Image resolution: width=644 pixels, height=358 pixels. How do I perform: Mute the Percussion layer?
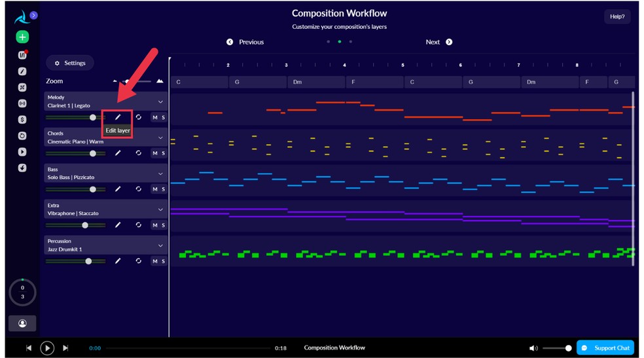pyautogui.click(x=155, y=261)
